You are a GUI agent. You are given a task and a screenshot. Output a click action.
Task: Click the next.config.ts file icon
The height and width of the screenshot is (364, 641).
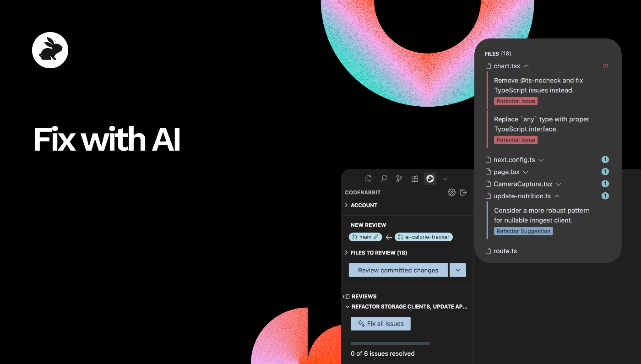(x=489, y=160)
